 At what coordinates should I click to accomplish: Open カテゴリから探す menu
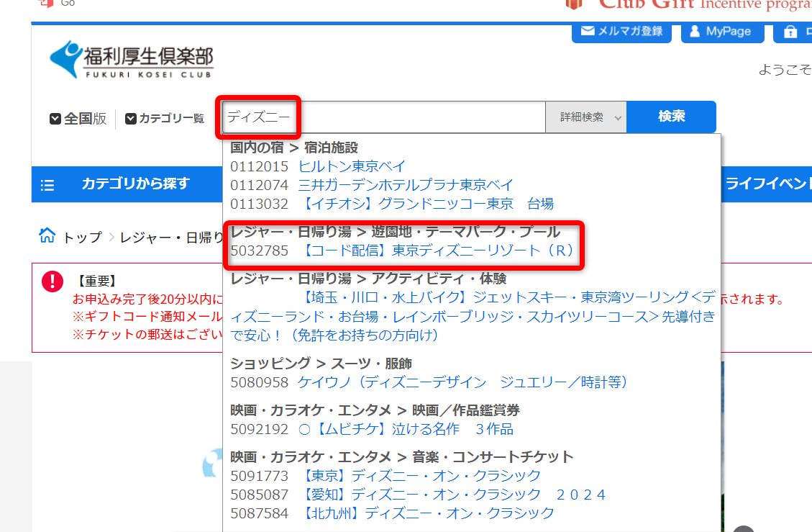(135, 184)
